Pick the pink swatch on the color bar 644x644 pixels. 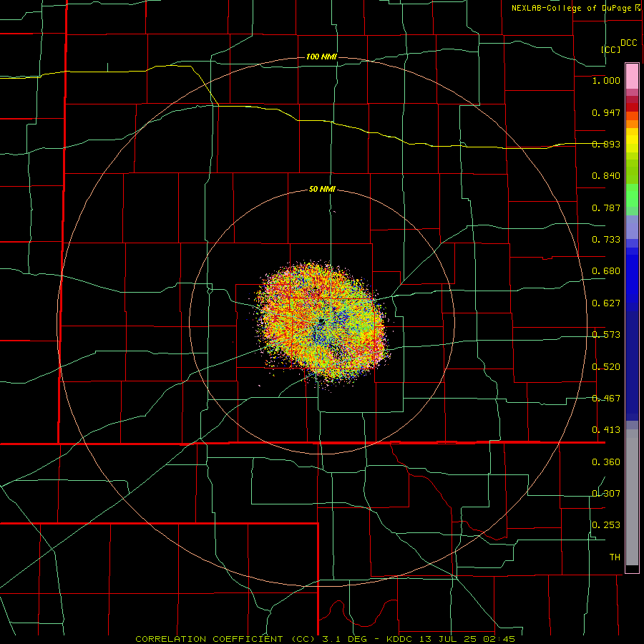click(x=632, y=76)
